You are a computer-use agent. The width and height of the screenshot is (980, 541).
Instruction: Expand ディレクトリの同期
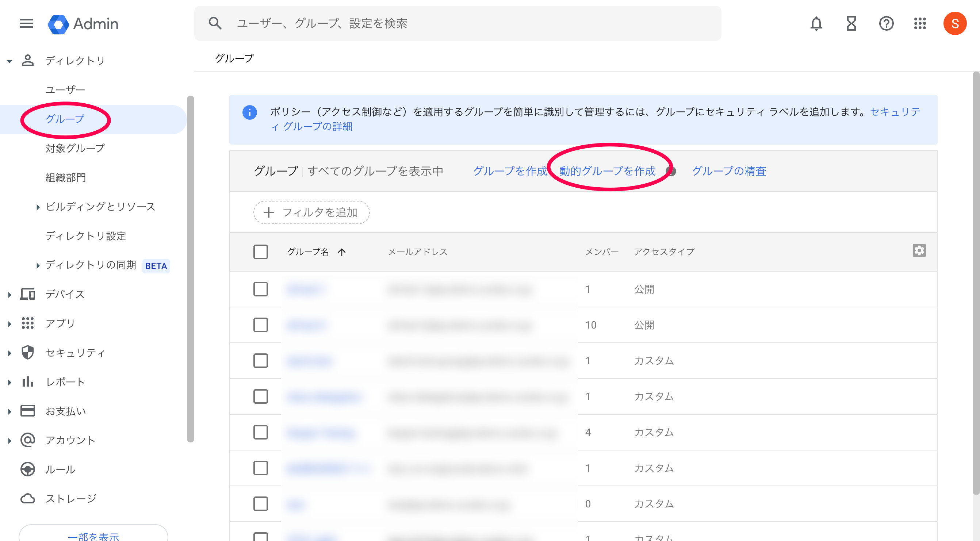[38, 265]
